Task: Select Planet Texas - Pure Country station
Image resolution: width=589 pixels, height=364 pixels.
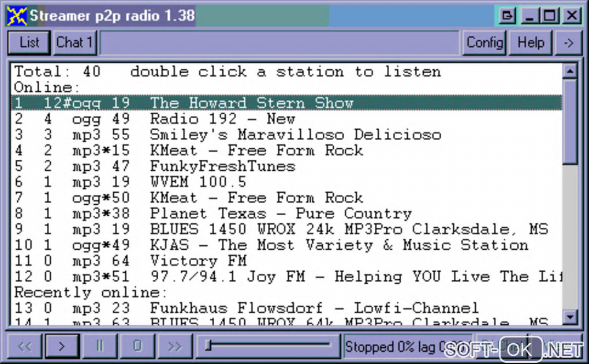Action: pos(286,213)
